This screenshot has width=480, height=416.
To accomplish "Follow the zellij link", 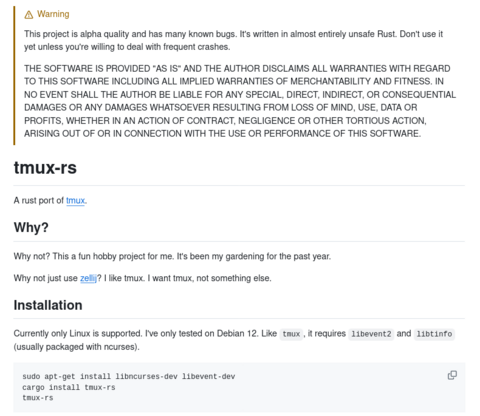I will click(88, 278).
